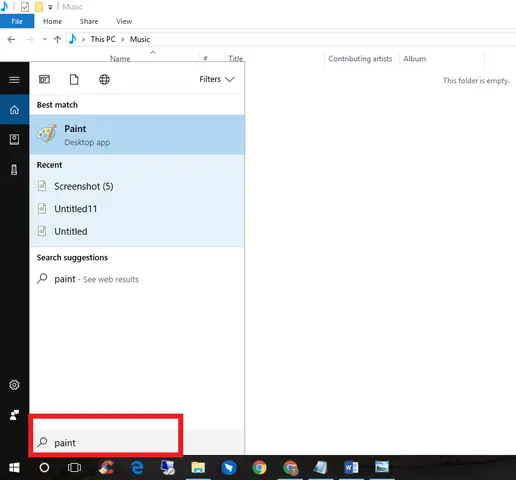Click 'Music' in address breadcrumb
The image size is (516, 480).
click(140, 39)
